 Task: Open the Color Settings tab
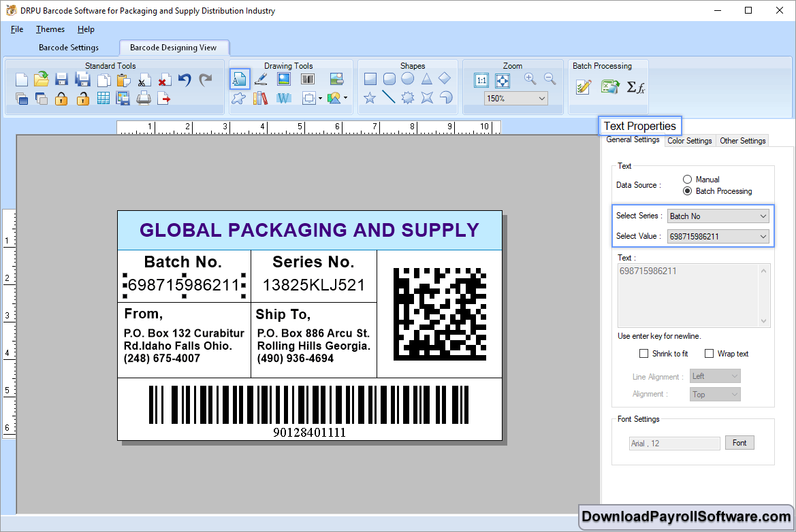click(689, 141)
